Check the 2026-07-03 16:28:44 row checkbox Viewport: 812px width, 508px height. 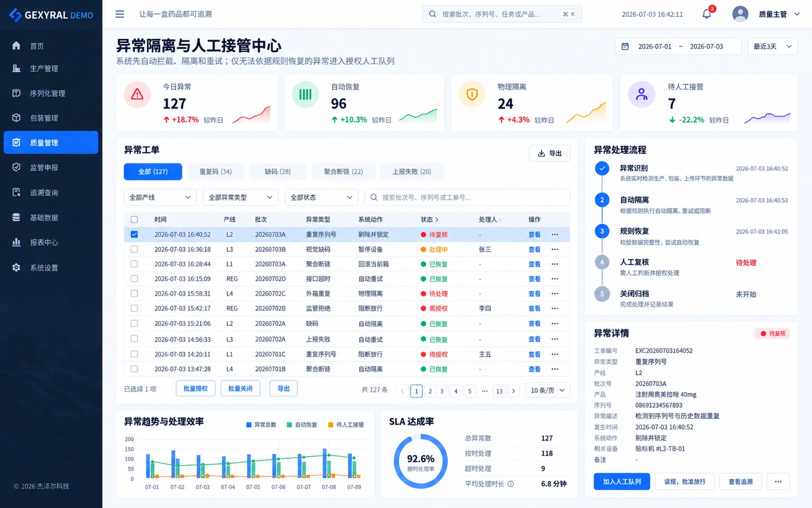click(134, 264)
